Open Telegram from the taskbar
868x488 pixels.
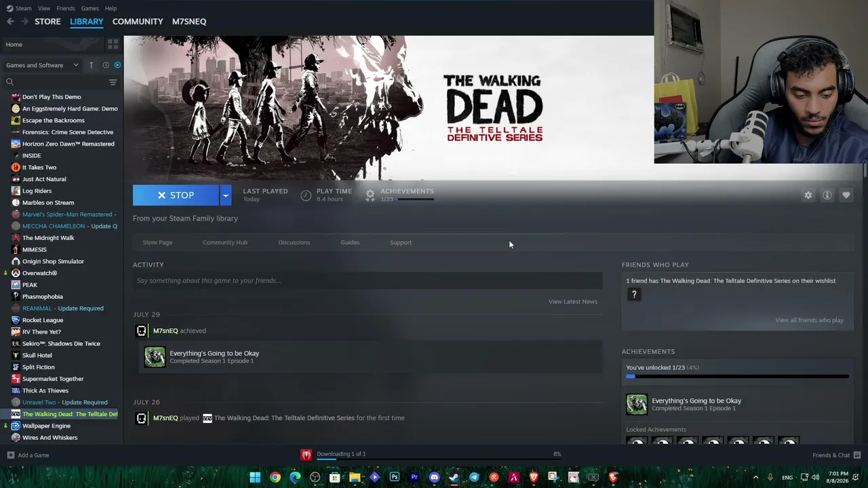474,477
